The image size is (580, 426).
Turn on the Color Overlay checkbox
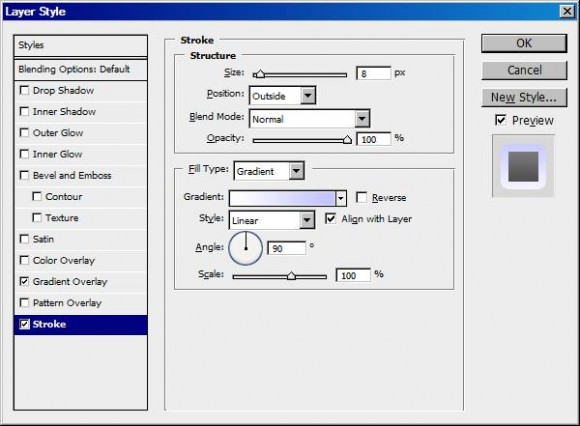point(24,260)
